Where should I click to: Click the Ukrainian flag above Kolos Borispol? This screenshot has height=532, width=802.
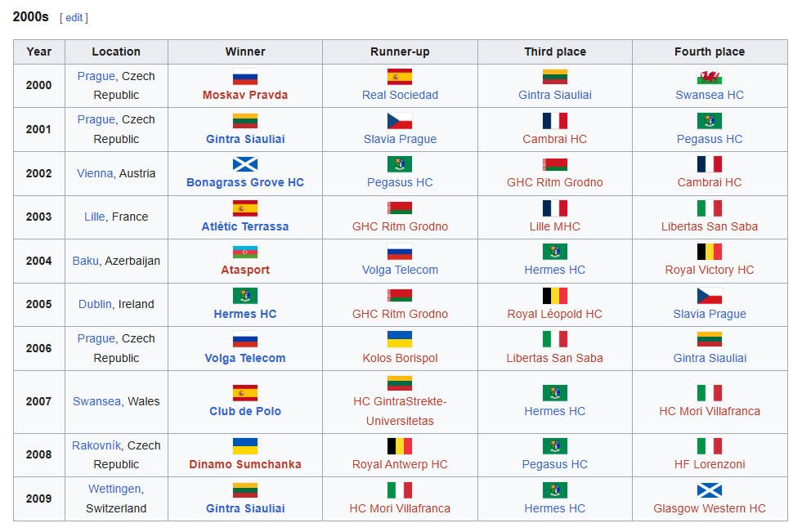point(400,339)
